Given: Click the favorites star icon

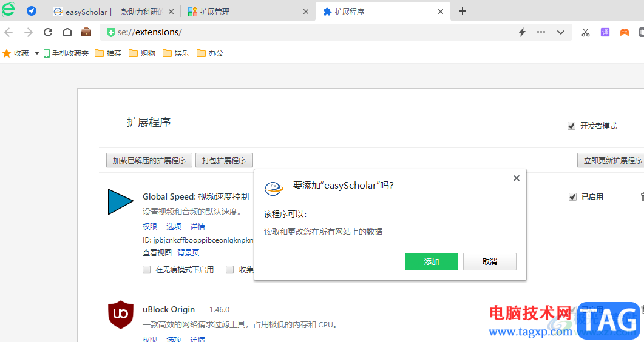Looking at the screenshot, I should click(7, 53).
